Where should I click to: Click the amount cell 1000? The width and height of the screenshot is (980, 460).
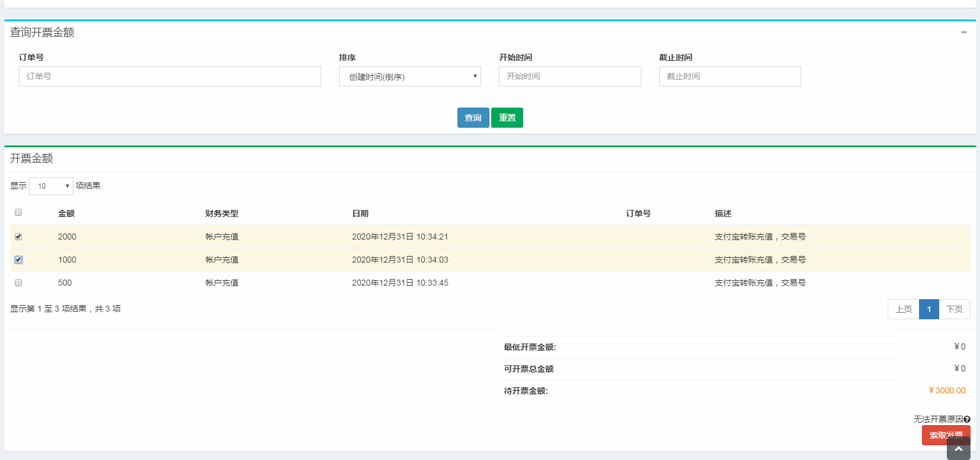[67, 260]
